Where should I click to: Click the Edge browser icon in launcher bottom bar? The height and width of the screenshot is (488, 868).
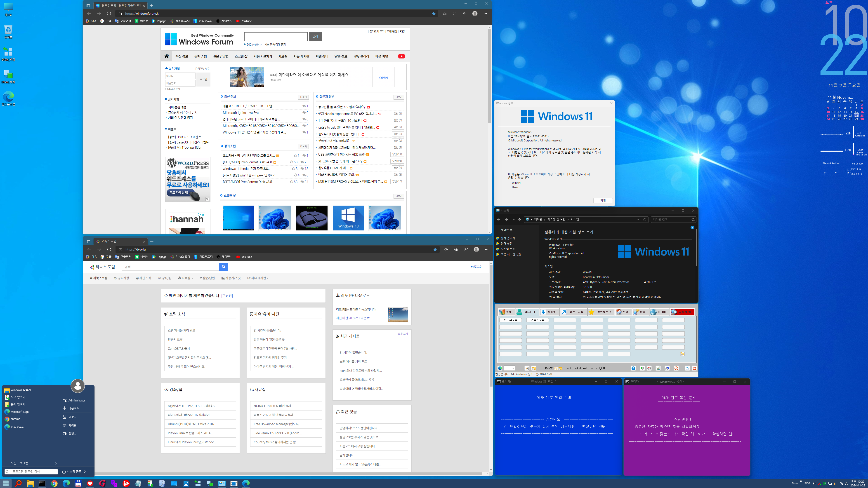[x=500, y=368]
